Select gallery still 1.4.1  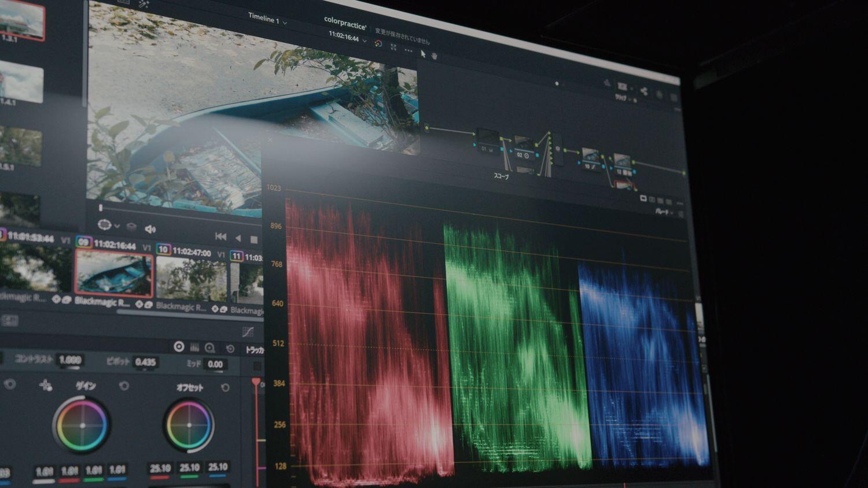(21, 82)
